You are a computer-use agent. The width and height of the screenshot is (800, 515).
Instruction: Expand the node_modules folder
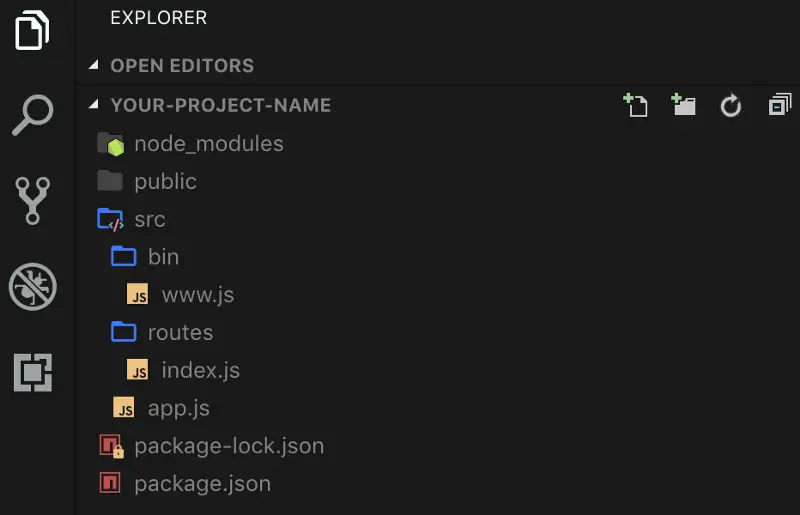coord(208,144)
